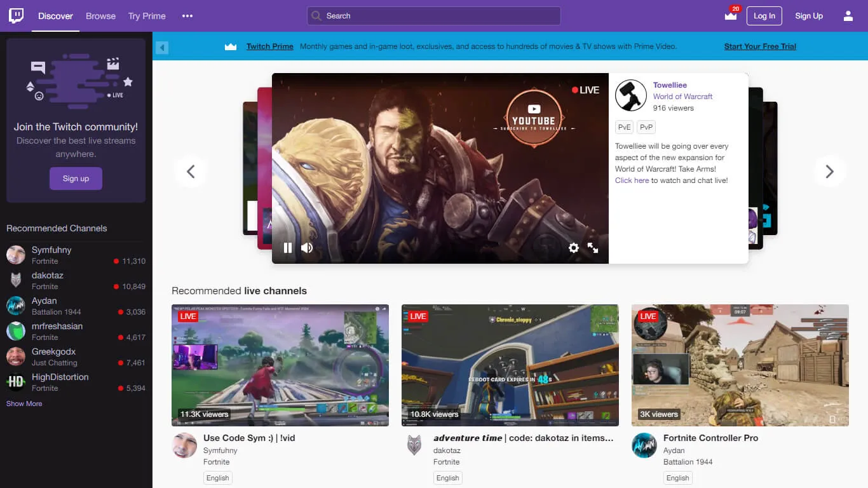Mute the featured stream volume
868x488 pixels.
(307, 248)
